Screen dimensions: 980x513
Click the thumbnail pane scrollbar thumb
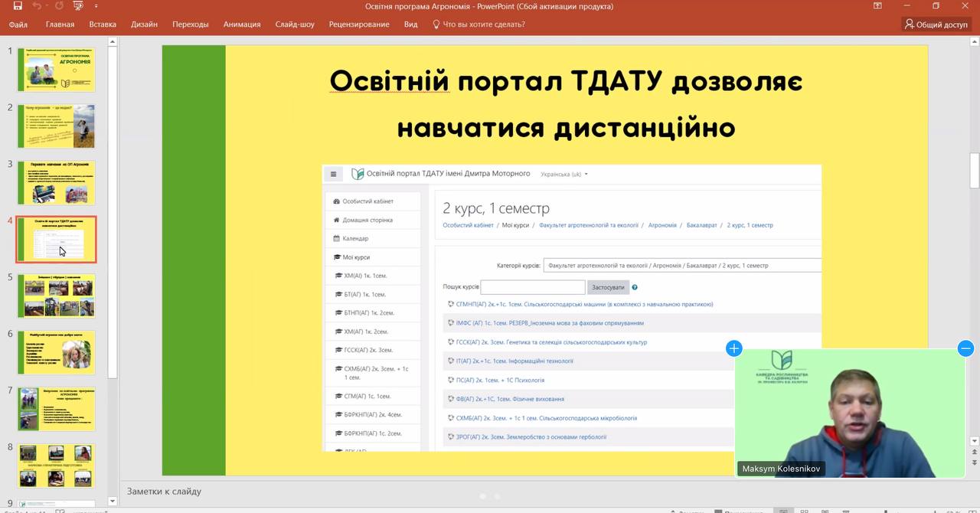point(113,212)
